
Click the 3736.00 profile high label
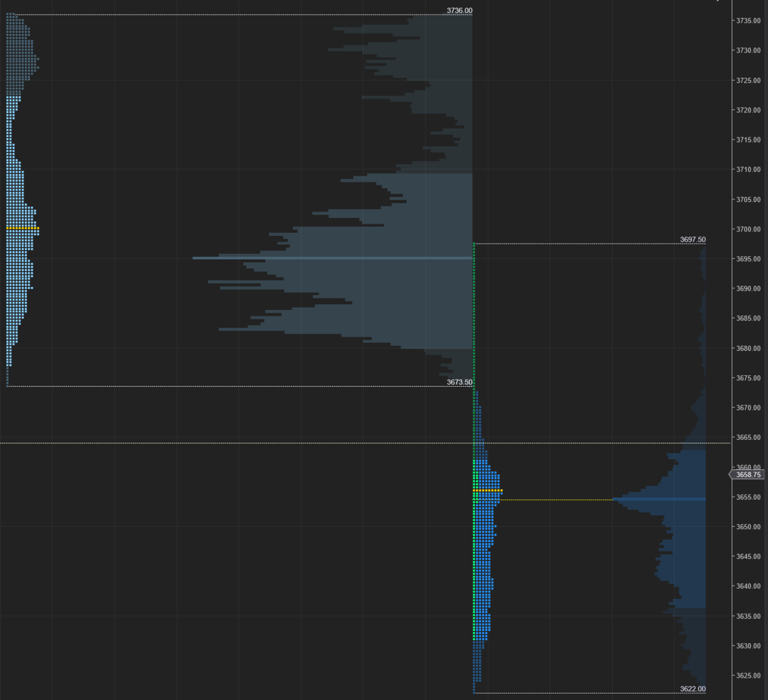pyautogui.click(x=460, y=10)
